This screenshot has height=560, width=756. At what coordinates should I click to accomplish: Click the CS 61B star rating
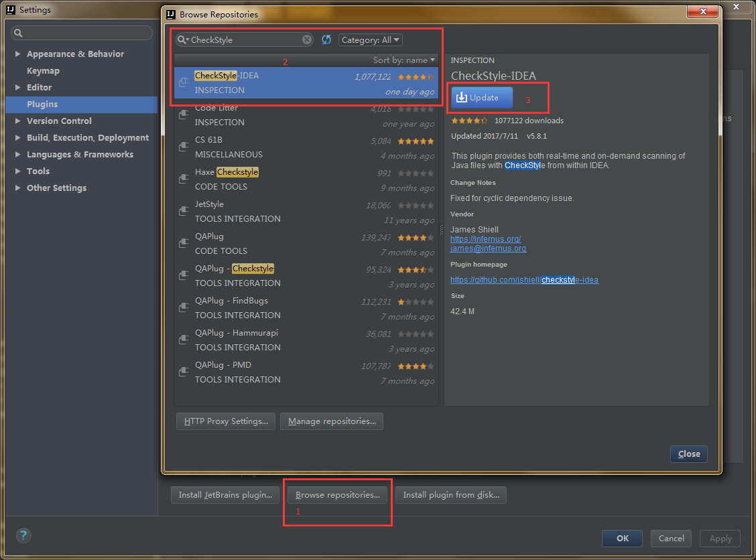pyautogui.click(x=416, y=141)
